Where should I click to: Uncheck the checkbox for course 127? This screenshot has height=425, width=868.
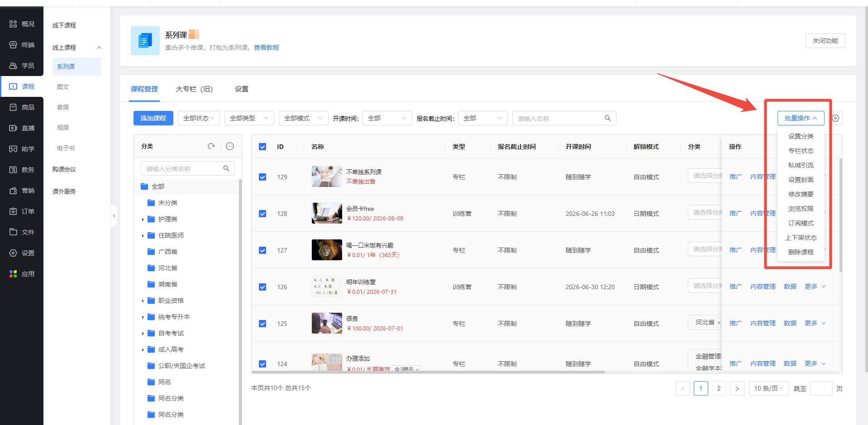262,250
